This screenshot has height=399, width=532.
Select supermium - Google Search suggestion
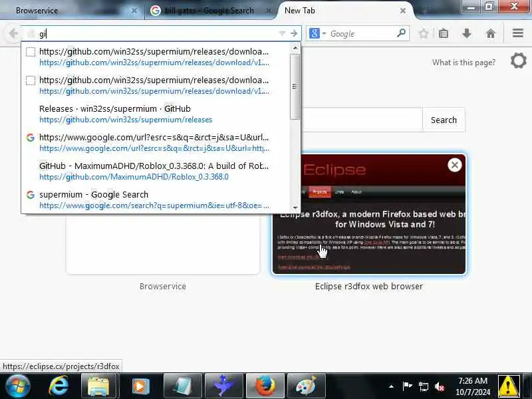[x=156, y=200]
